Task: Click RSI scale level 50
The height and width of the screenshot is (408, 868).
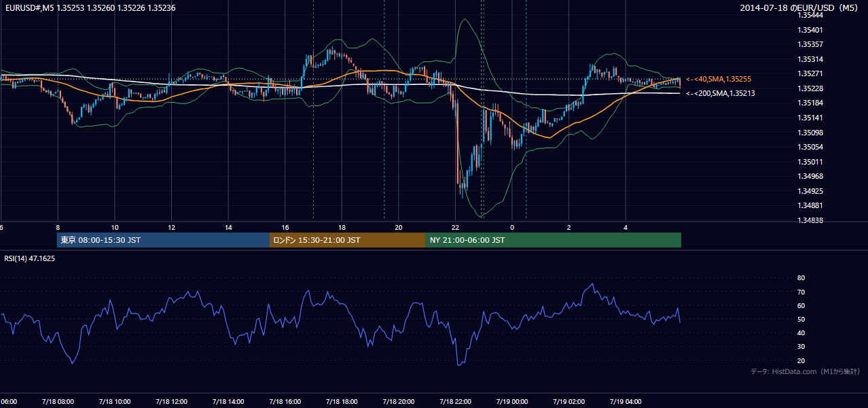Action: [x=801, y=319]
